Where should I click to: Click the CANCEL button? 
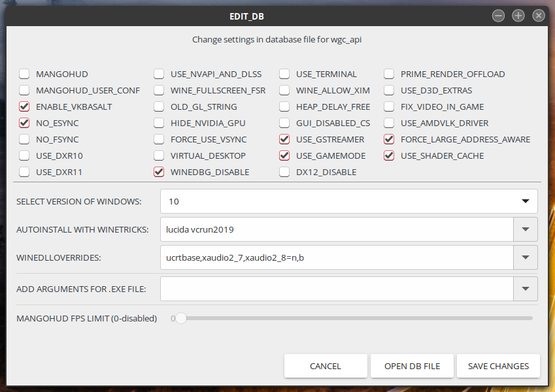[326, 367]
